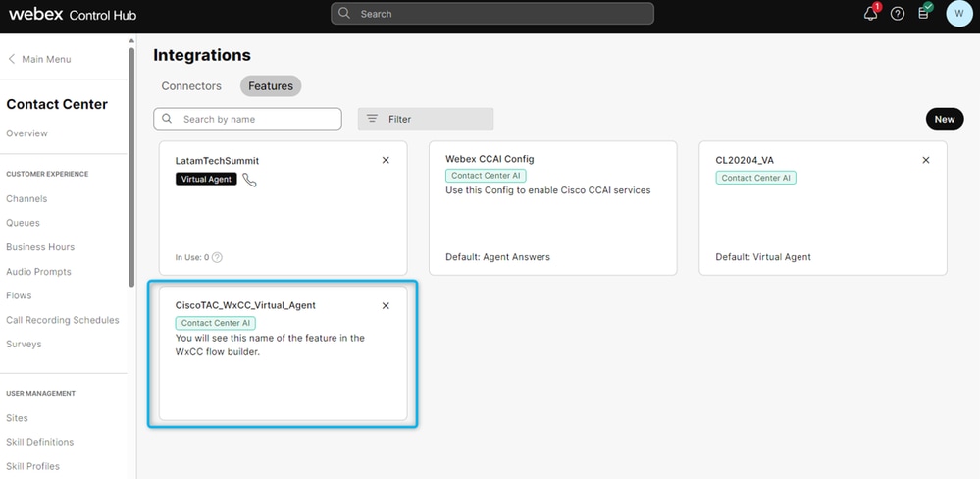The image size is (980, 479).
Task: Open Channels in the sidebar
Action: coord(26,199)
